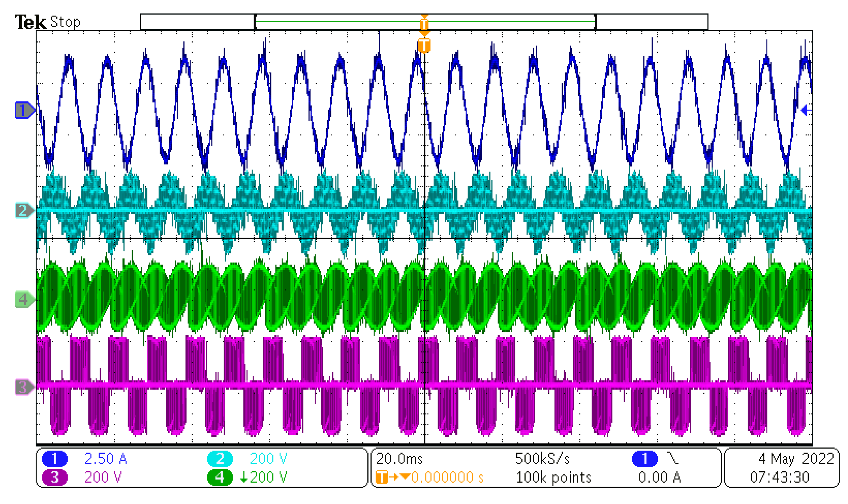
Task: Select the channel 3 magenta badge
Action: [55, 478]
